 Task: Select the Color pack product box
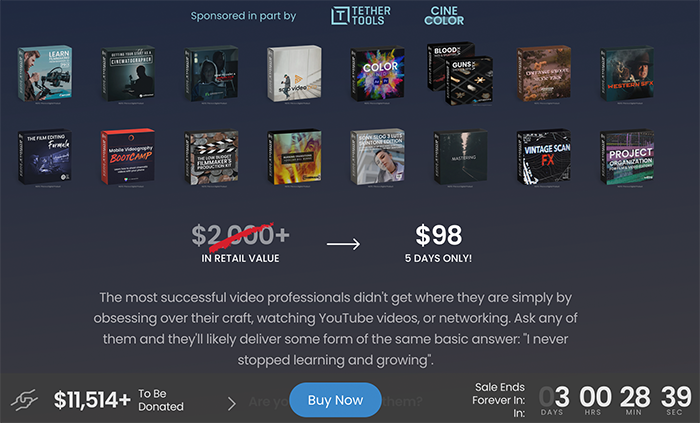[x=377, y=74]
